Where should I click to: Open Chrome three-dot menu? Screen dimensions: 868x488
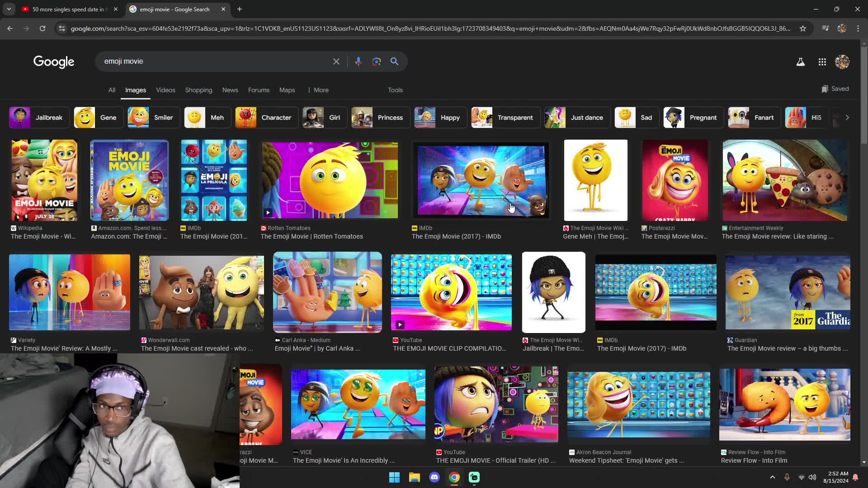[858, 28]
